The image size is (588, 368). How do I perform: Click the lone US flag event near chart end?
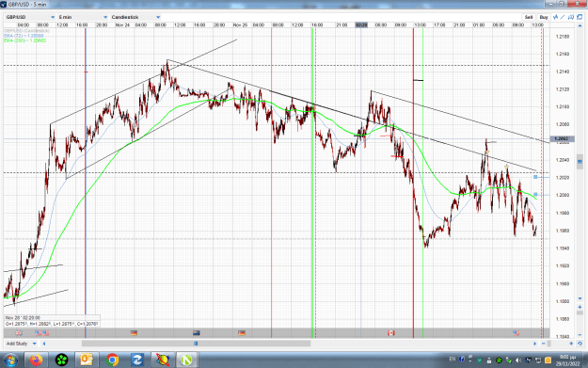[x=516, y=333]
